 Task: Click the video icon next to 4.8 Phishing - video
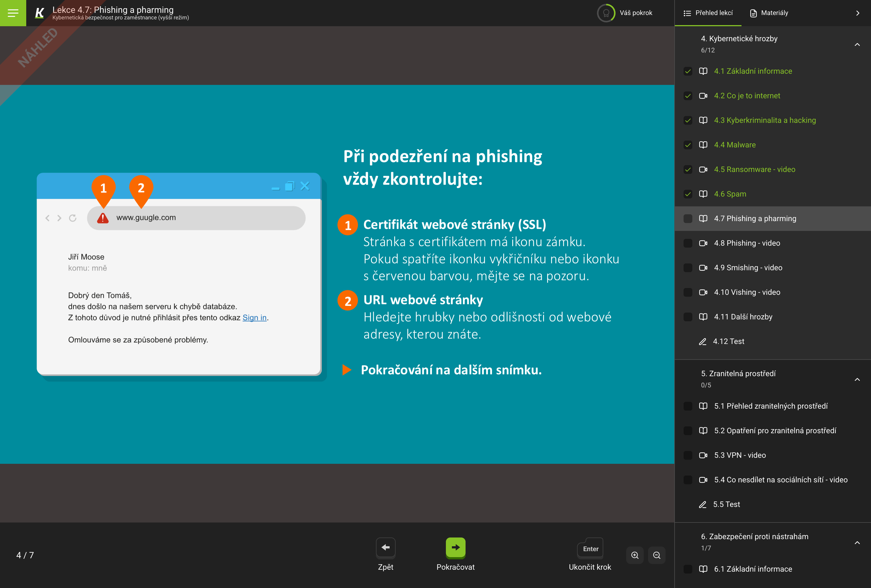(x=704, y=243)
